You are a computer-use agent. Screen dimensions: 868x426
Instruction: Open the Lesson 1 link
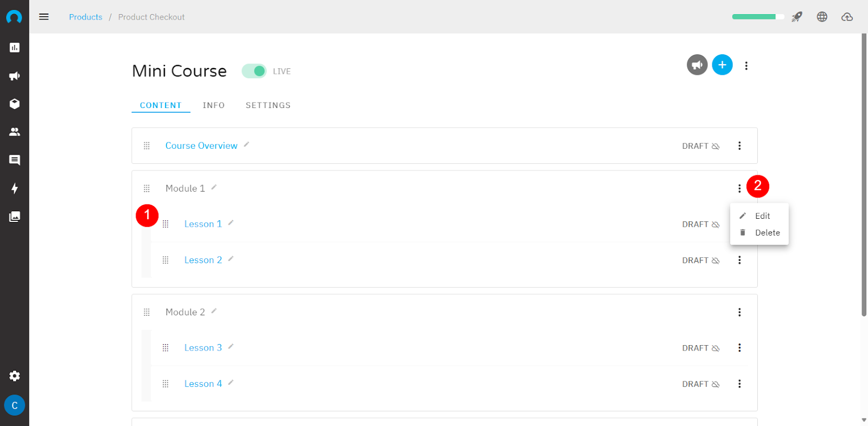(203, 224)
